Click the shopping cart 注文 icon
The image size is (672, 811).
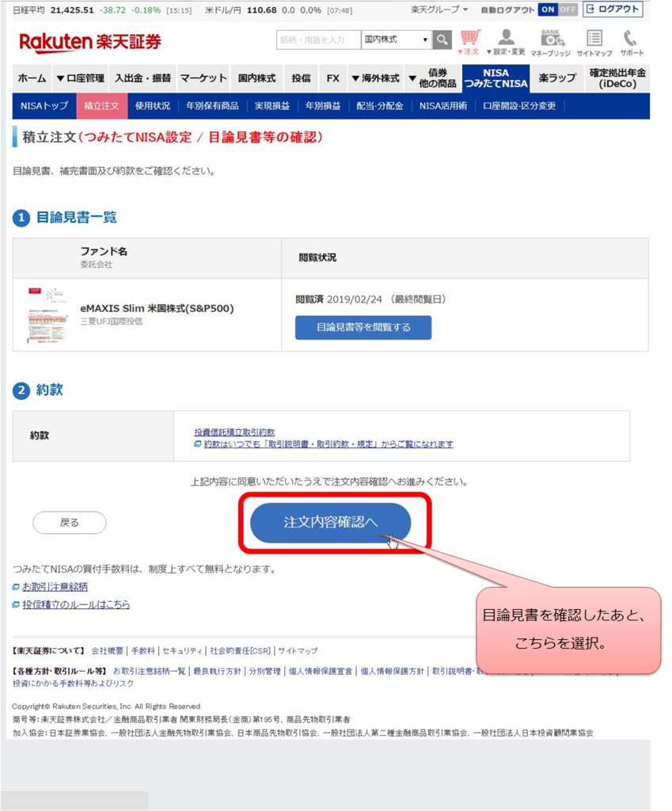(x=470, y=43)
